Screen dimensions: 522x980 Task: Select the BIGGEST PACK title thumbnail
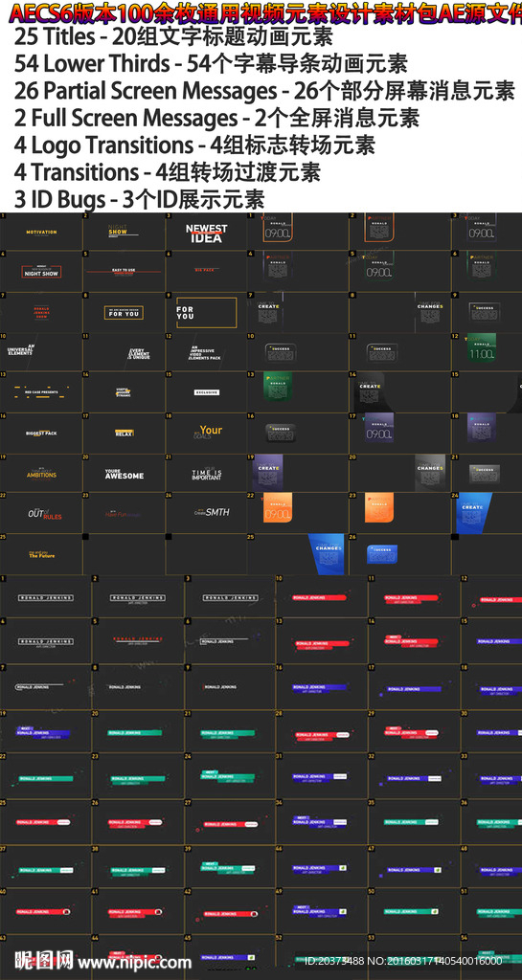pyautogui.click(x=41, y=433)
